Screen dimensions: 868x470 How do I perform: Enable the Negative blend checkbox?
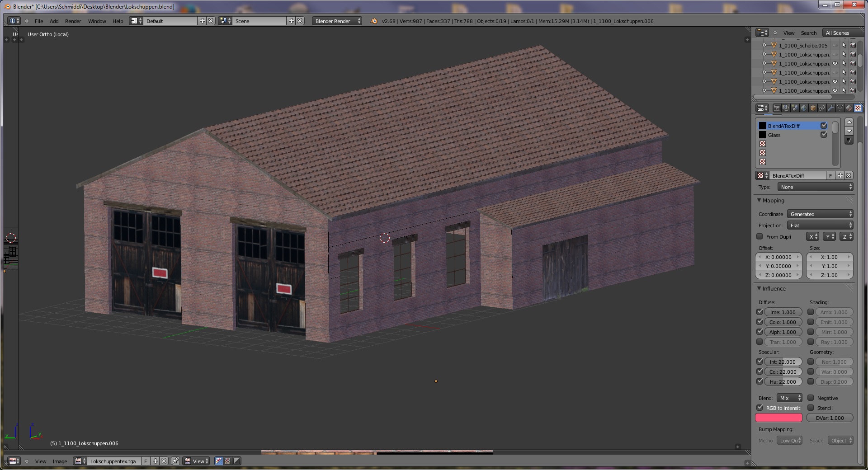[811, 398]
